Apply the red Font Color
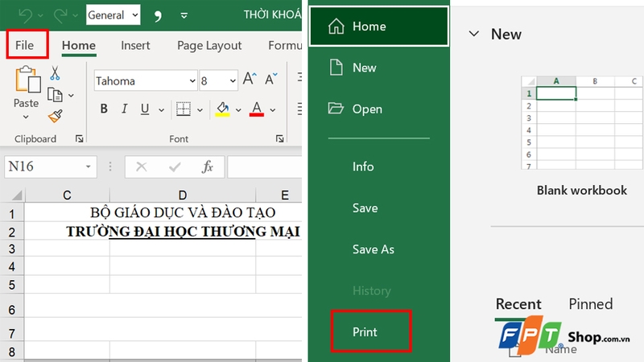Image resolution: width=644 pixels, height=362 pixels. coord(257,109)
